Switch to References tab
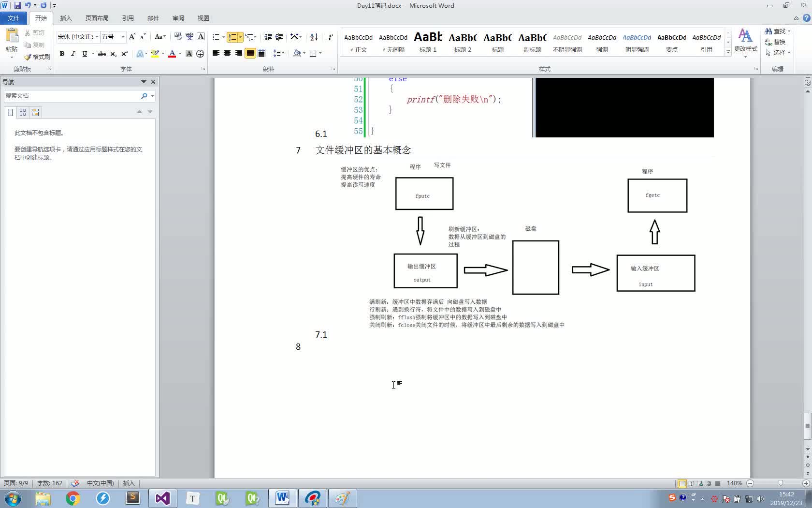 pyautogui.click(x=128, y=18)
